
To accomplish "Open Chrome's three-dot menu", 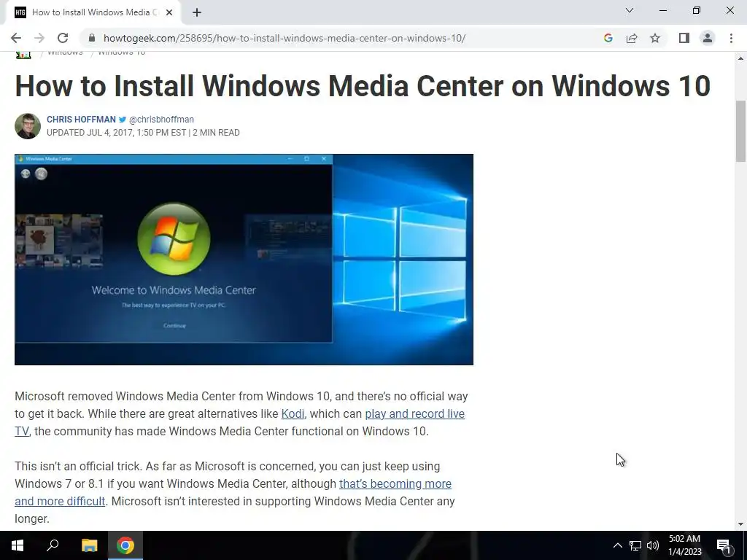I will click(x=731, y=38).
